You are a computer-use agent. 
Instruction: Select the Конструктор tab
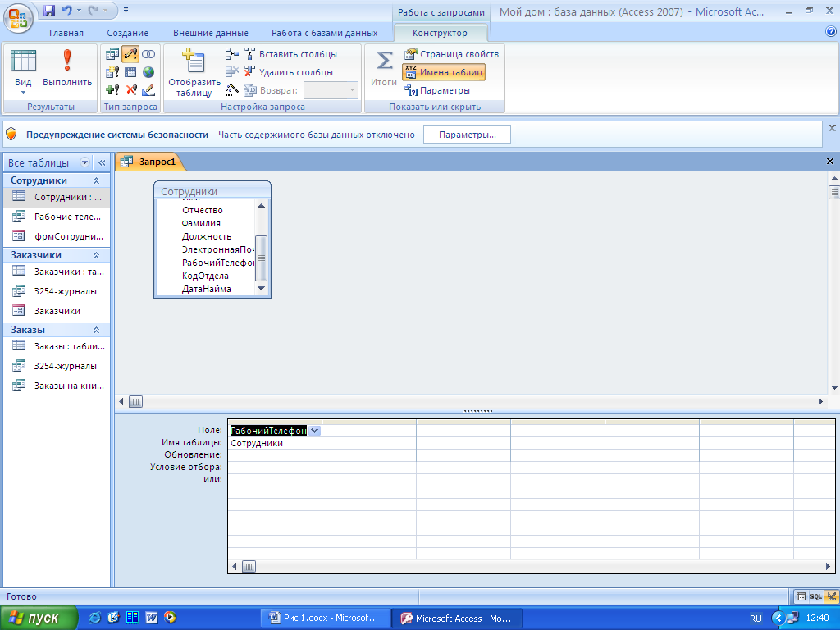point(440,33)
